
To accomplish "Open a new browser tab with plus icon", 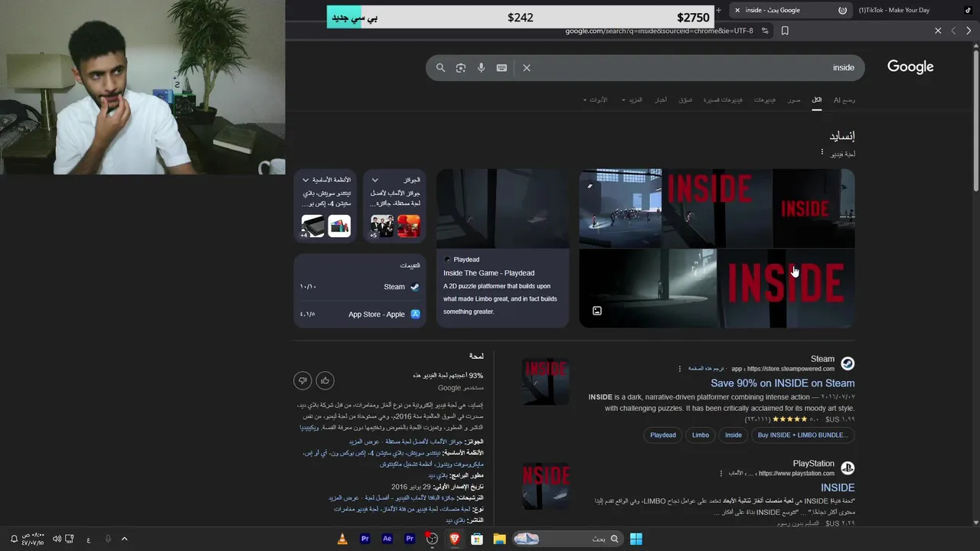I will point(718,10).
